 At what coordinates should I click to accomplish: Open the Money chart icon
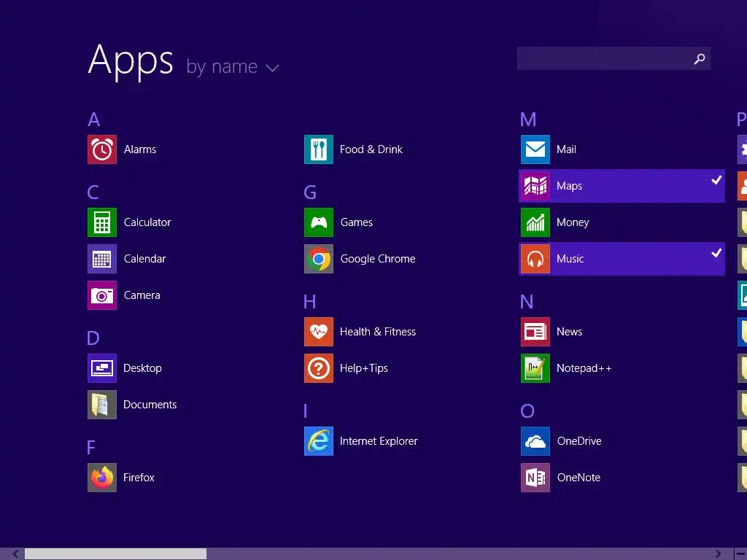535,222
